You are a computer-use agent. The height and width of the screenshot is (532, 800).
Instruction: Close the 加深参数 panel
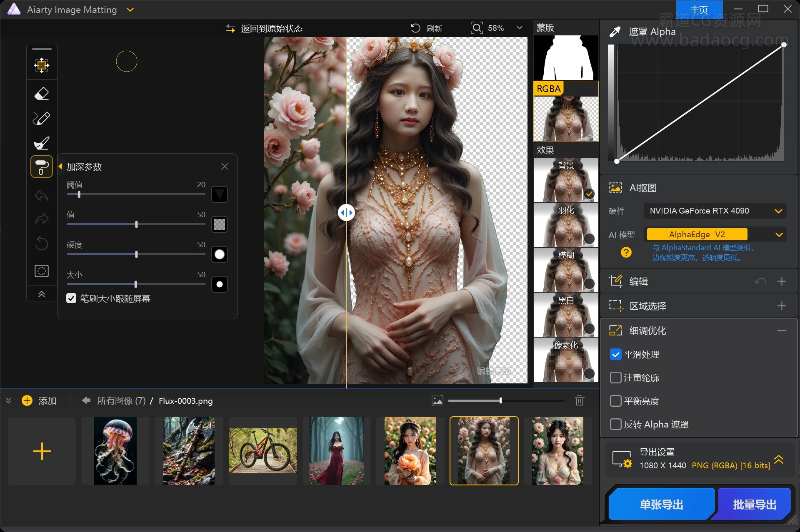pos(225,167)
